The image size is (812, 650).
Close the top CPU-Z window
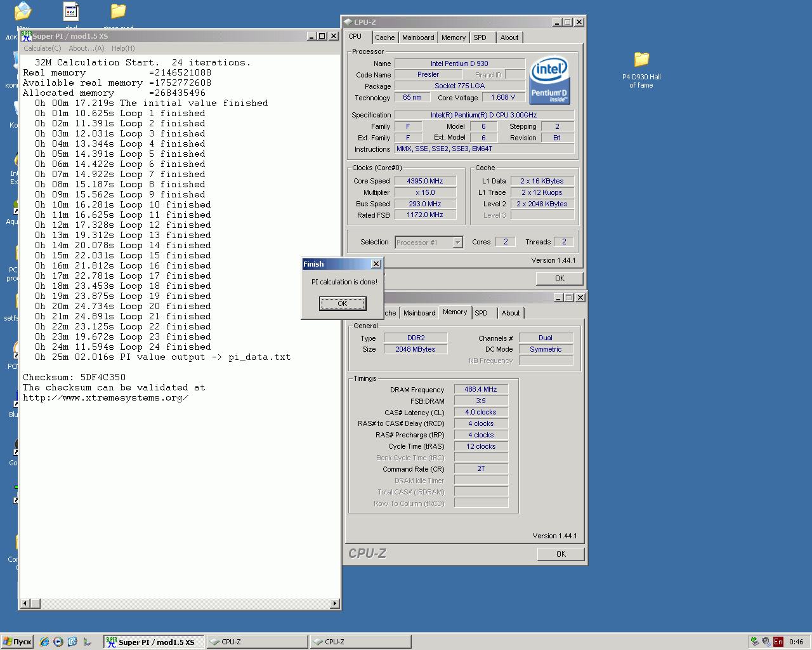[x=579, y=22]
